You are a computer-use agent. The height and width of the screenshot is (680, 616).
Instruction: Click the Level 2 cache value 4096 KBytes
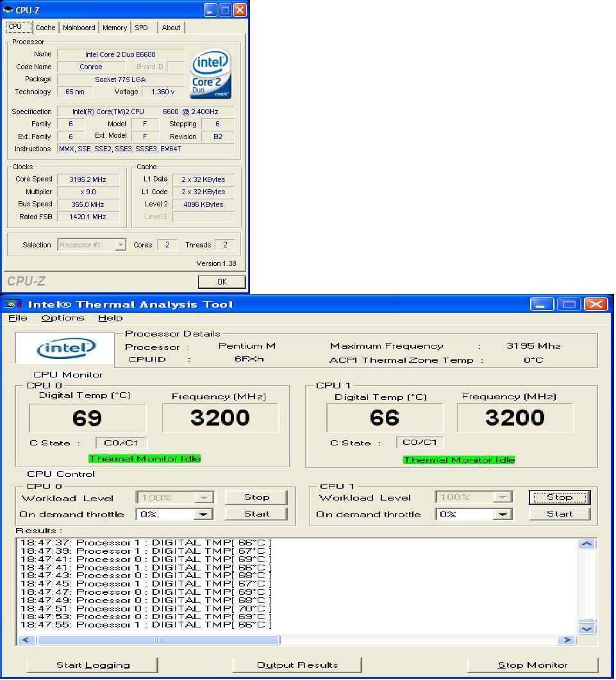tap(203, 204)
